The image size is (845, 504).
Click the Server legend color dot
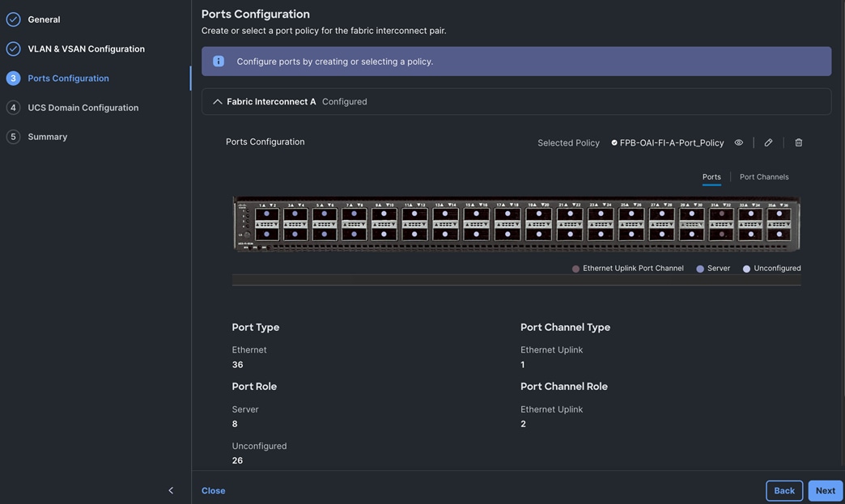700,269
